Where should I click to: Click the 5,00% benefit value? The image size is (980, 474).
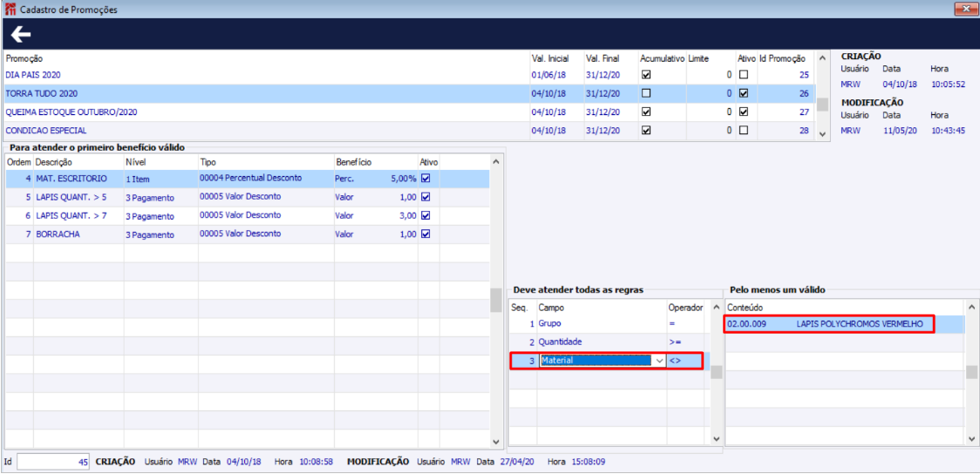tap(403, 178)
